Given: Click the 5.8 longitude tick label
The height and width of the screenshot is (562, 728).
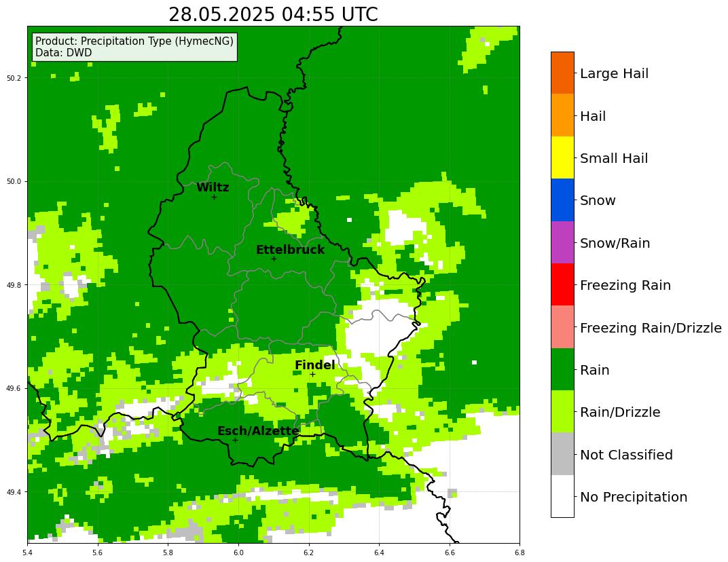Looking at the screenshot, I should (x=168, y=552).
